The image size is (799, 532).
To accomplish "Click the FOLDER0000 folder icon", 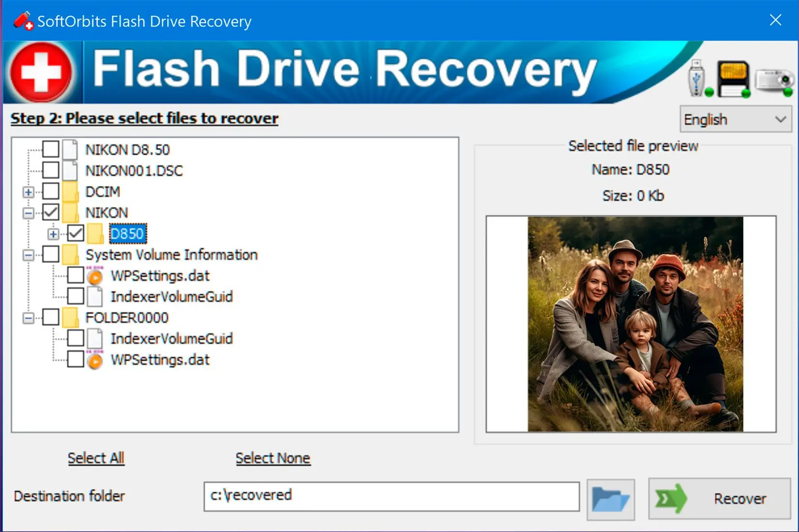I will click(x=70, y=317).
